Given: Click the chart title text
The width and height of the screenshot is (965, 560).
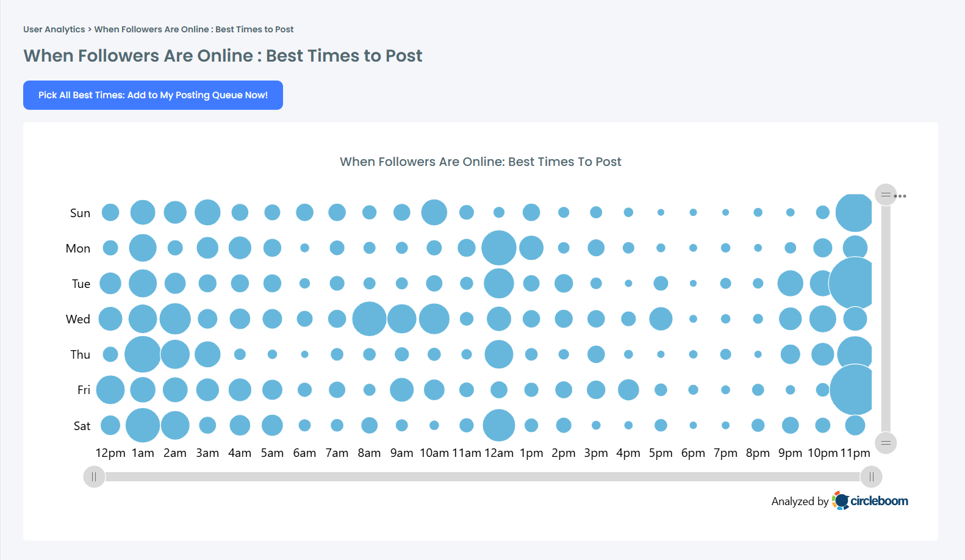Looking at the screenshot, I should pyautogui.click(x=481, y=162).
